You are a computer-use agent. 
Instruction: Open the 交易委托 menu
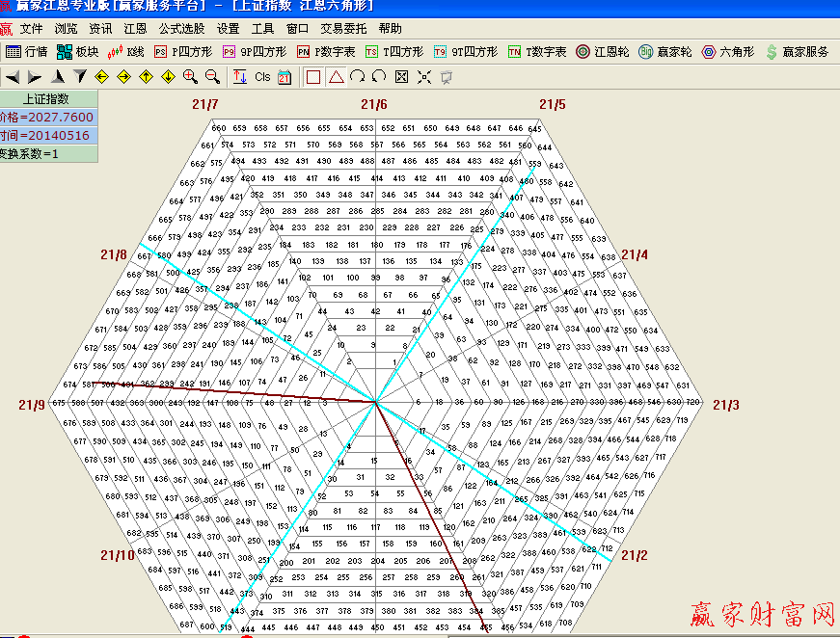[x=343, y=29]
